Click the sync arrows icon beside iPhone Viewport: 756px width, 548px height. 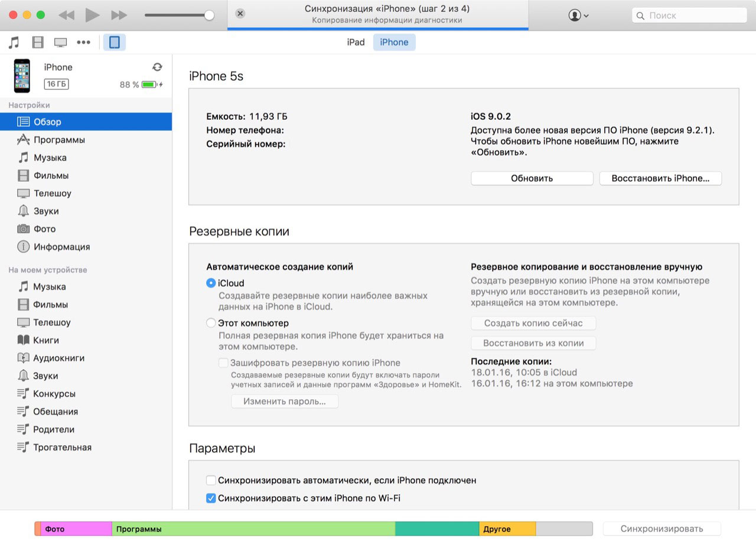(x=157, y=67)
